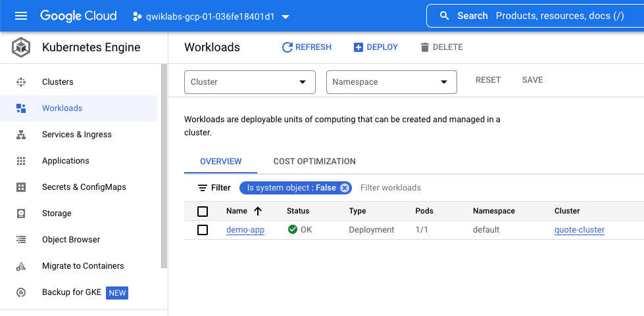Image resolution: width=644 pixels, height=316 pixels.
Task: Click the Secrets & ConfigMaps icon
Action: tap(21, 187)
